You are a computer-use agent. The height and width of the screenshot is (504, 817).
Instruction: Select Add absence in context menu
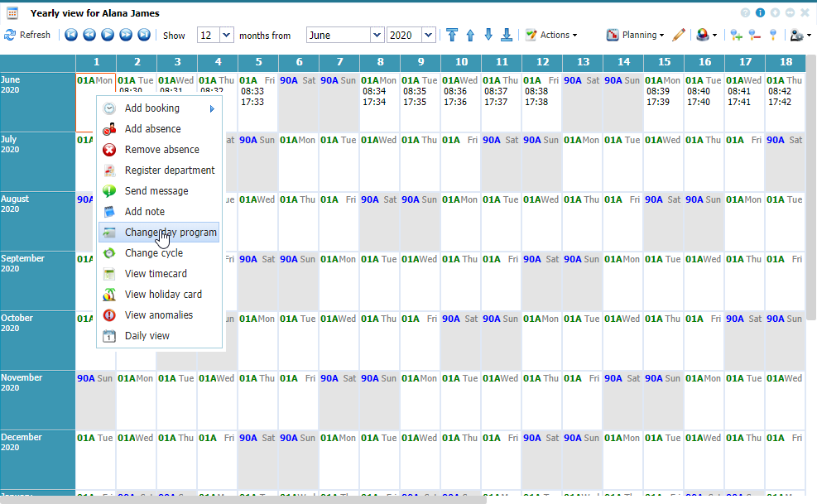point(152,129)
